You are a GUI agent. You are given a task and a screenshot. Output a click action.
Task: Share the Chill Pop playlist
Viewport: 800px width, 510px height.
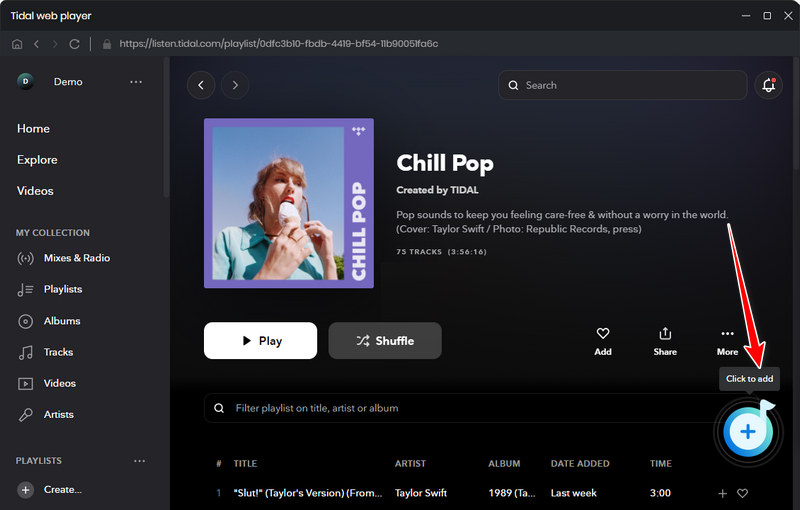click(x=665, y=341)
